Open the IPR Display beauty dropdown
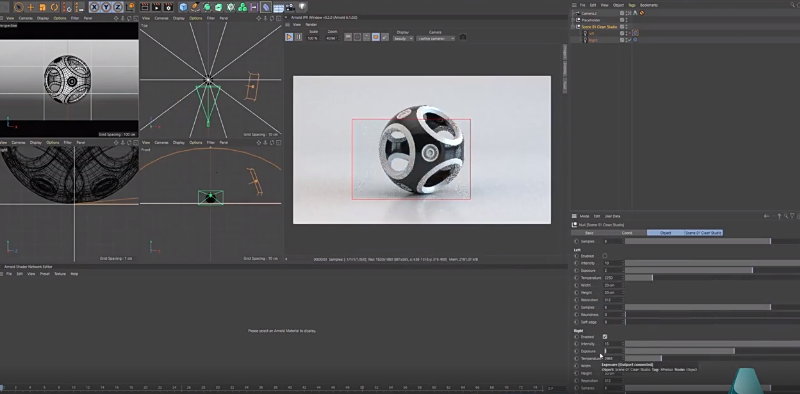Viewport: 800px width, 394px height. pos(403,38)
